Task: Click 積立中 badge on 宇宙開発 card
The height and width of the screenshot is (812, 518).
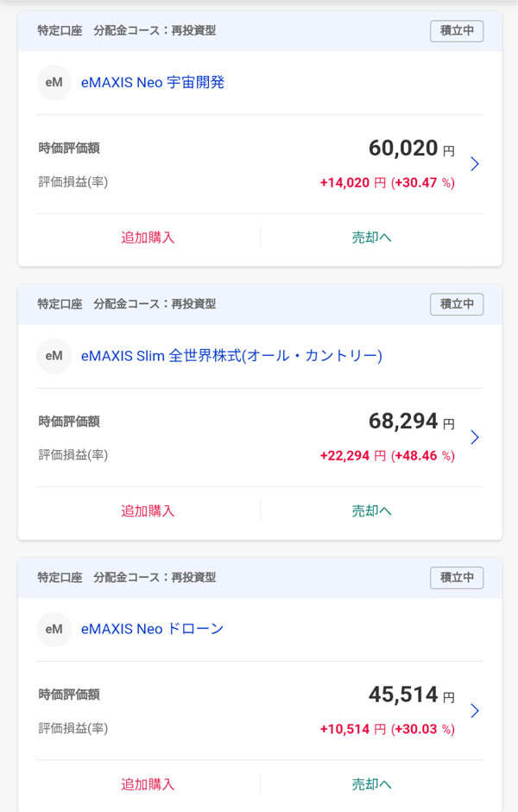Action: tap(457, 31)
